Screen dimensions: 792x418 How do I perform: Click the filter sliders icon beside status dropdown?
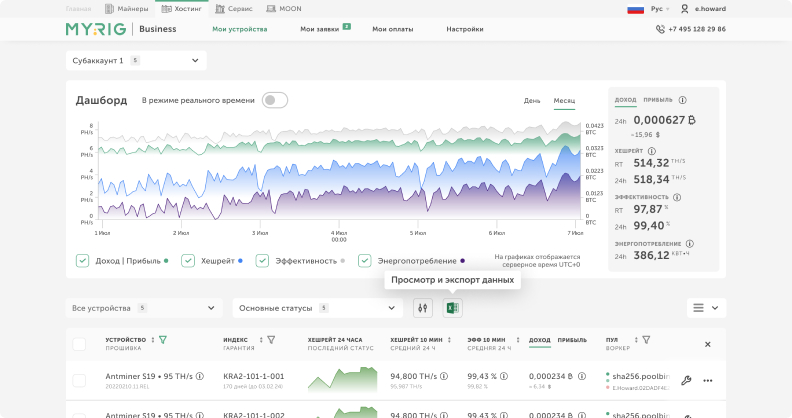(x=423, y=308)
